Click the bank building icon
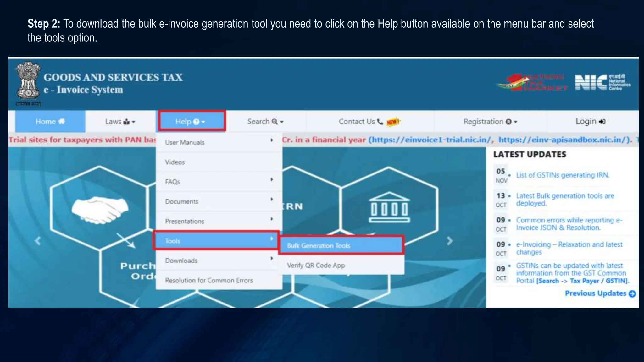644x362 pixels. click(x=389, y=207)
